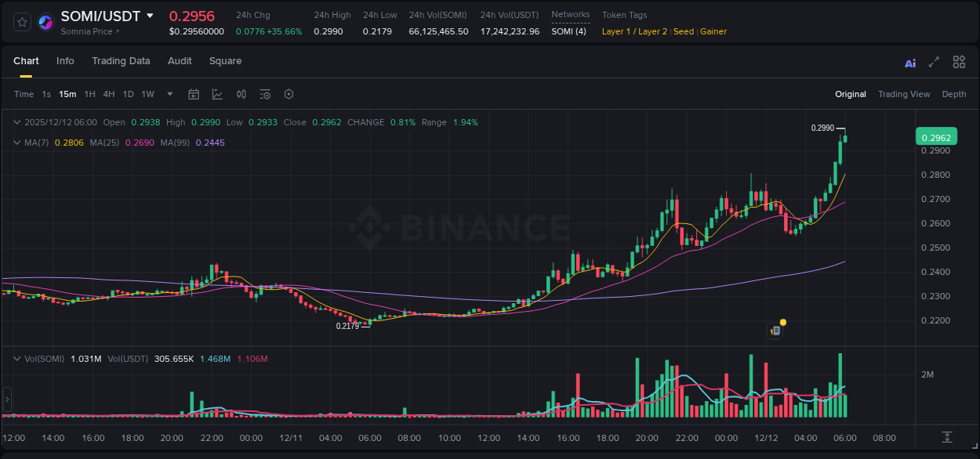Expand chart to fullscreen with arrow icon
Image resolution: width=980 pixels, height=459 pixels.
935,61
